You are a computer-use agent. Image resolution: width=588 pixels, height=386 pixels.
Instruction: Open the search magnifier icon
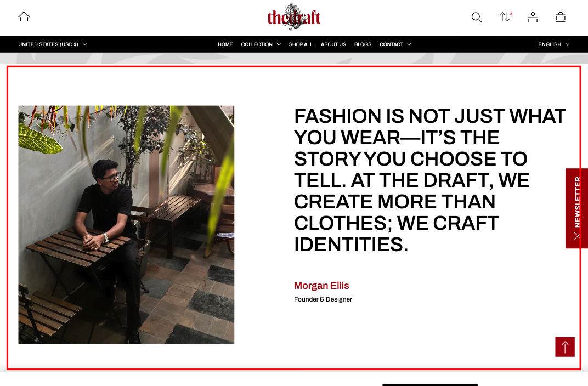click(x=476, y=17)
